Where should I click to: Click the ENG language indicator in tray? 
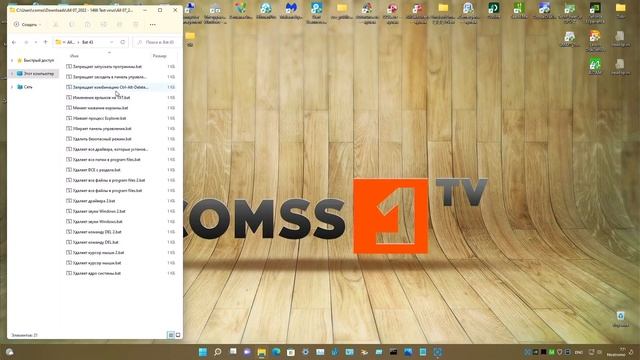pyautogui.click(x=578, y=352)
